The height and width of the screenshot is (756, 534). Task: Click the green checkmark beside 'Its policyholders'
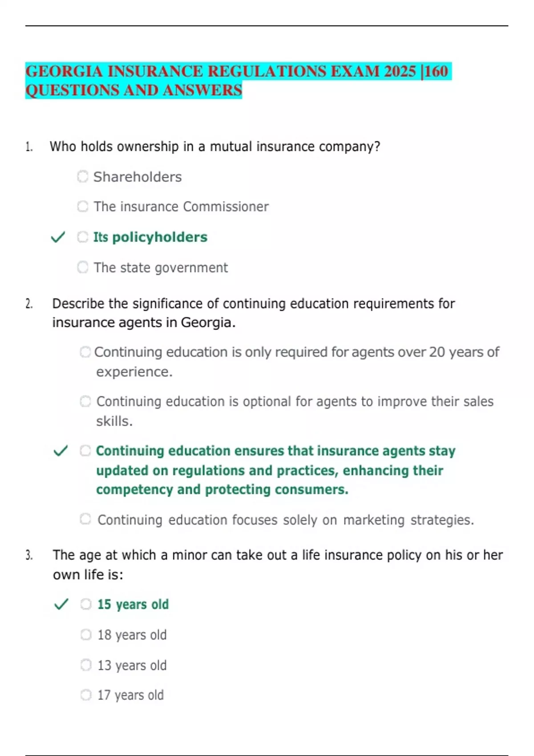tap(58, 237)
